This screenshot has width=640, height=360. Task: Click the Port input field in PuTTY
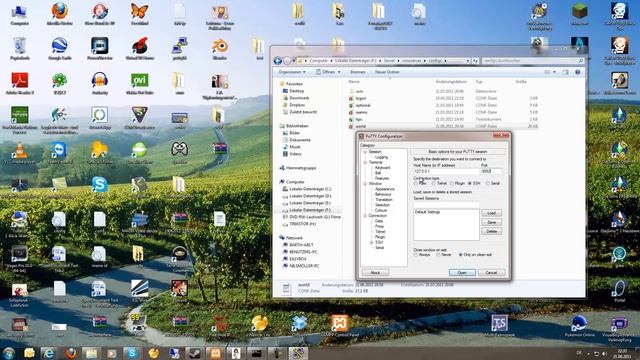pyautogui.click(x=491, y=171)
